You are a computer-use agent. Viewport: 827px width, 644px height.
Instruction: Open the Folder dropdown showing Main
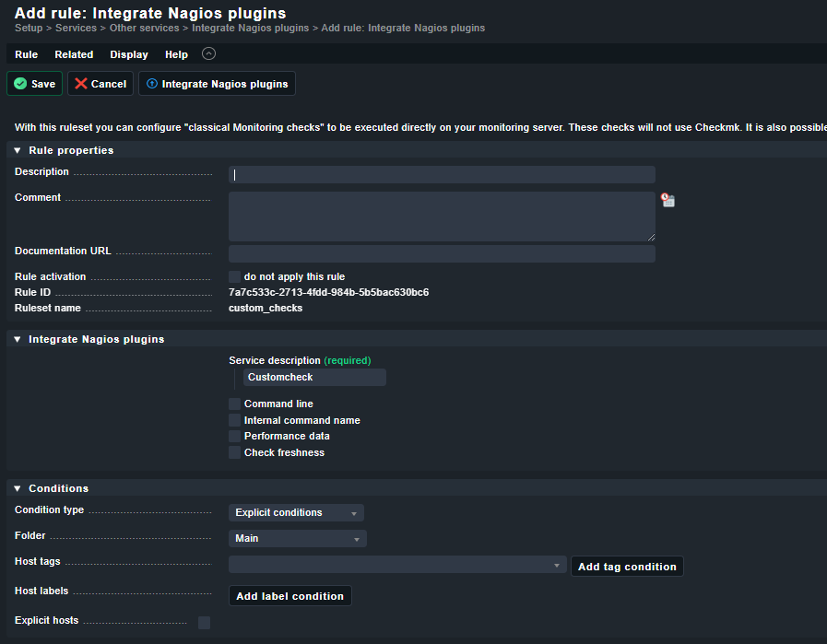297,537
